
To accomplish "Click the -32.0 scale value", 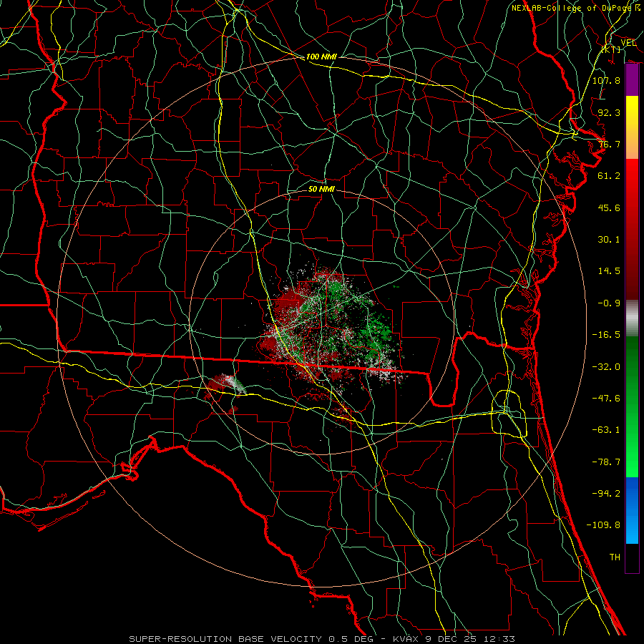I will point(606,367).
